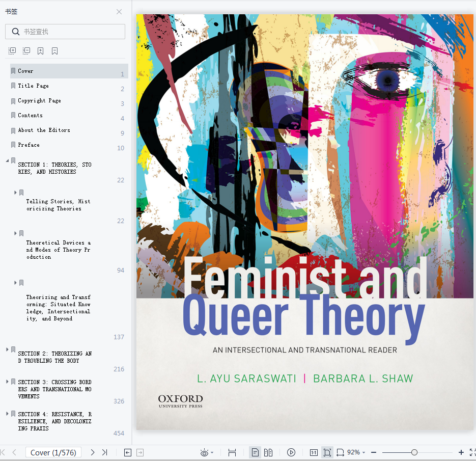The image size is (476, 461).
Task: Open Theorizing and Transforming: Situated Knowledge entry
Action: coord(58,308)
